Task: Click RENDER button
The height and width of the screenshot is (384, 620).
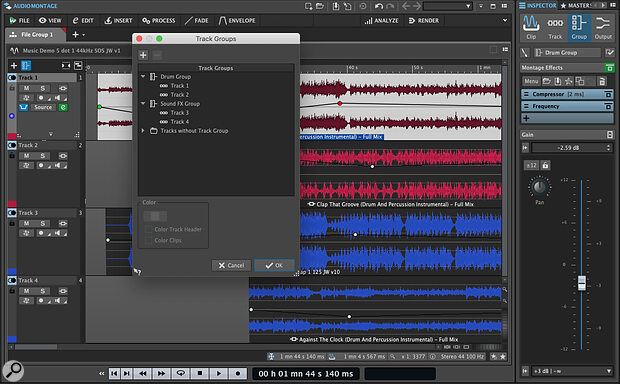Action: tap(423, 21)
